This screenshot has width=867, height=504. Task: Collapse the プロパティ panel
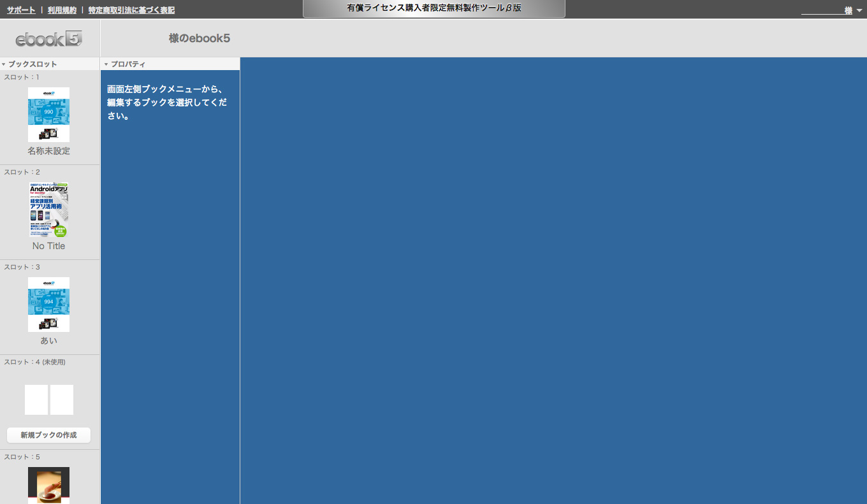(x=106, y=64)
